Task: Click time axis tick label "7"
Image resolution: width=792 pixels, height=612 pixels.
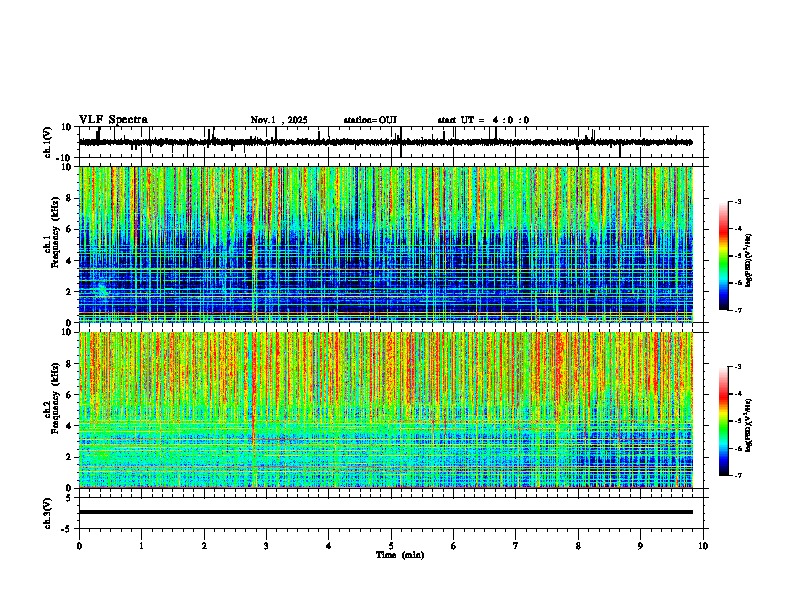Action: click(516, 546)
